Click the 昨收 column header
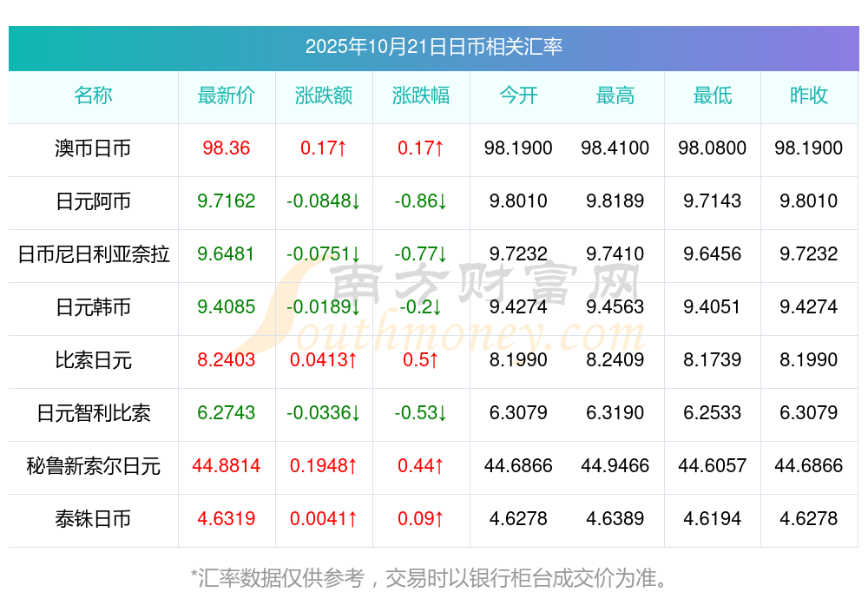 pyautogui.click(x=809, y=95)
